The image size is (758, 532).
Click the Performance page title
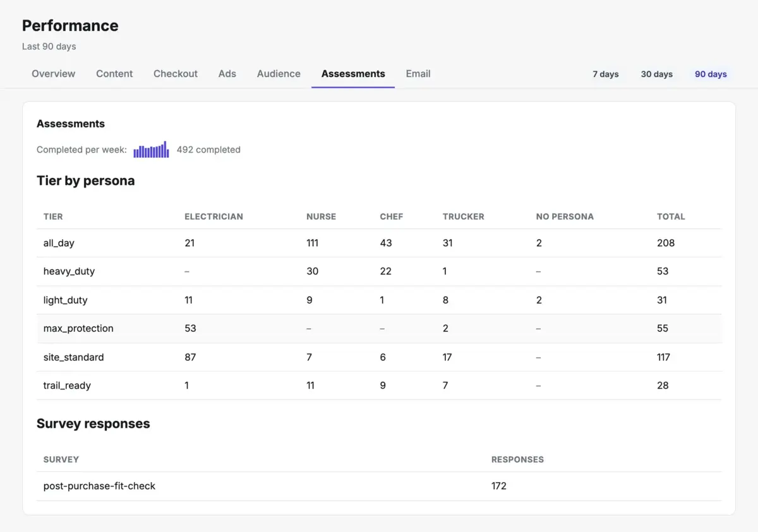tap(70, 26)
